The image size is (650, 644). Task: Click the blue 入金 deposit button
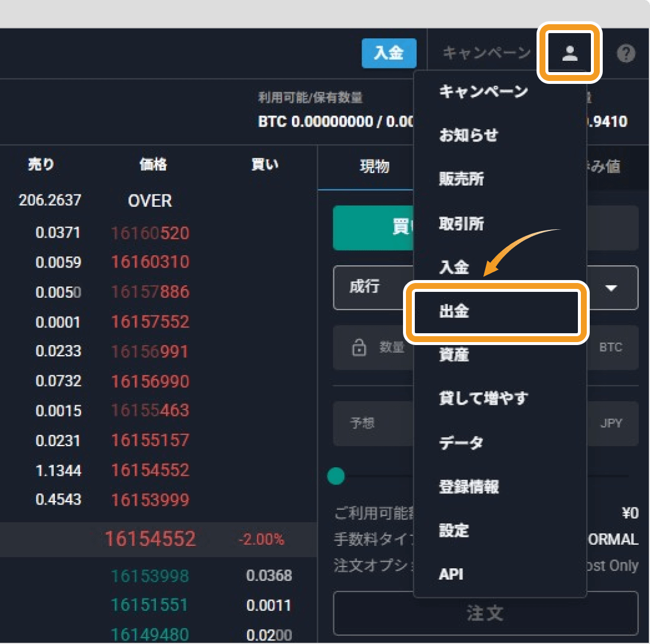point(389,53)
